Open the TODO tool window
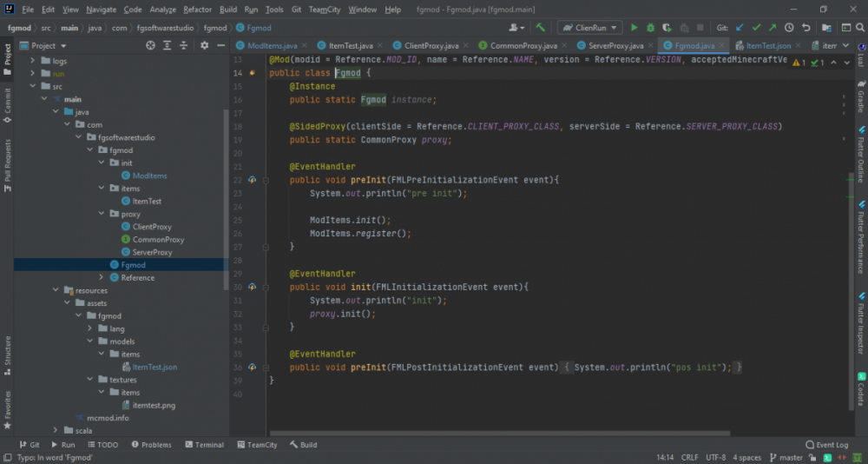868x464 pixels. click(x=102, y=445)
